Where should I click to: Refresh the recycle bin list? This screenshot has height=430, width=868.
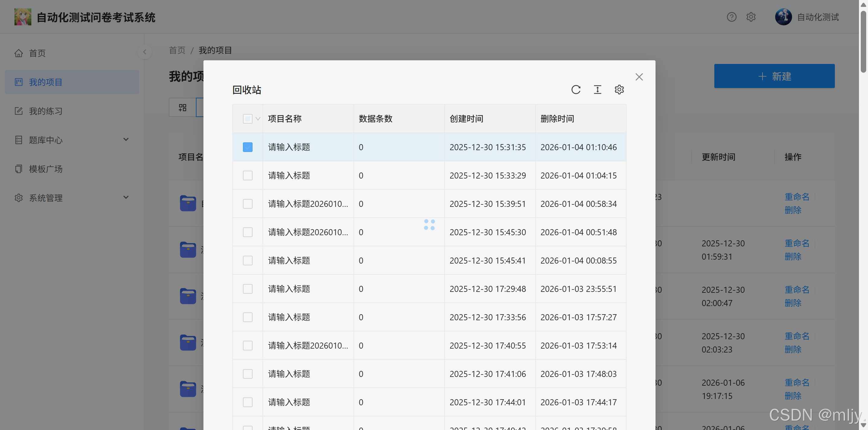point(576,90)
